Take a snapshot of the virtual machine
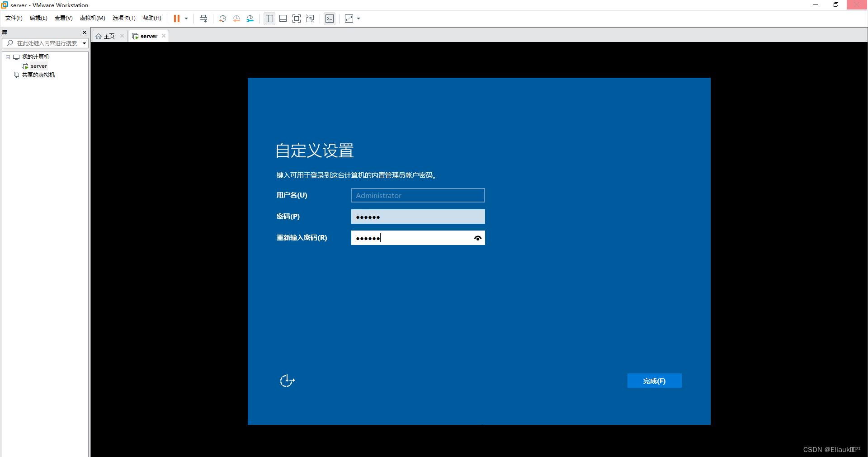 (x=222, y=19)
